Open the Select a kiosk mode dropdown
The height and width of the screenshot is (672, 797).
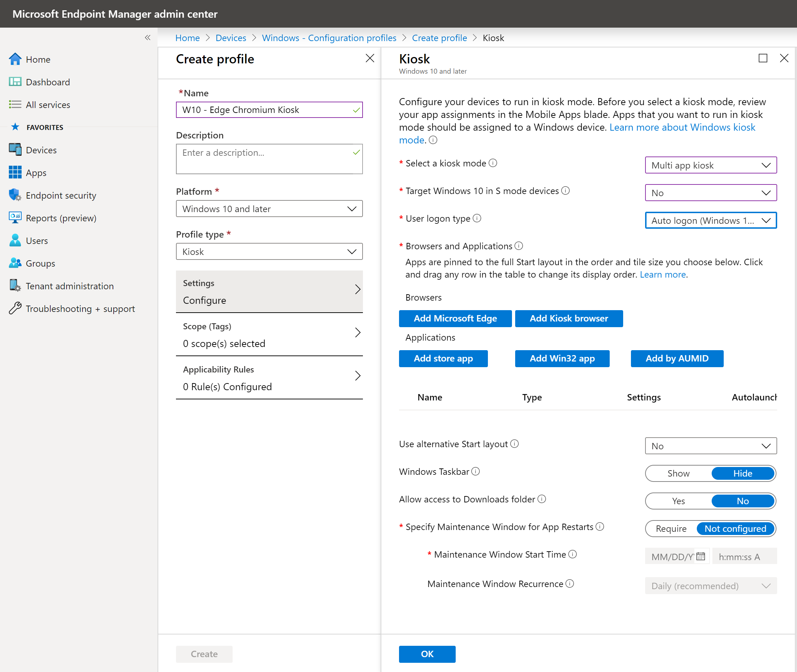tap(711, 165)
